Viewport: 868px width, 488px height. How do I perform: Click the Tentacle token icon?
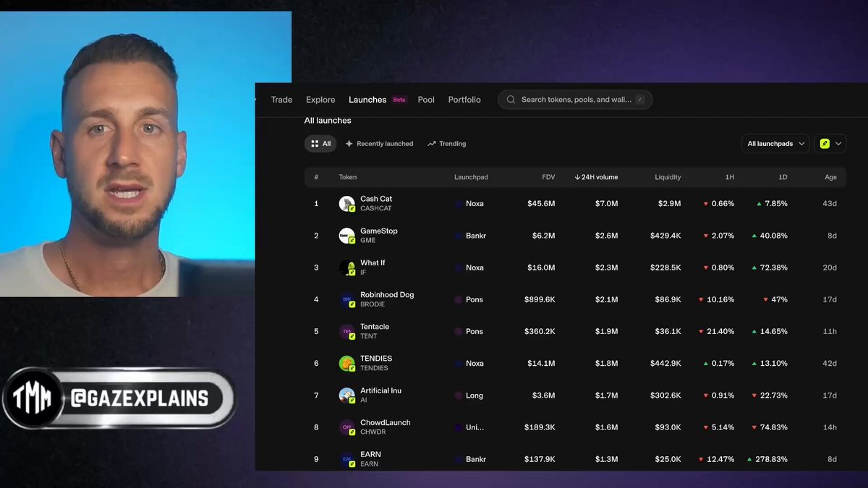pyautogui.click(x=347, y=331)
